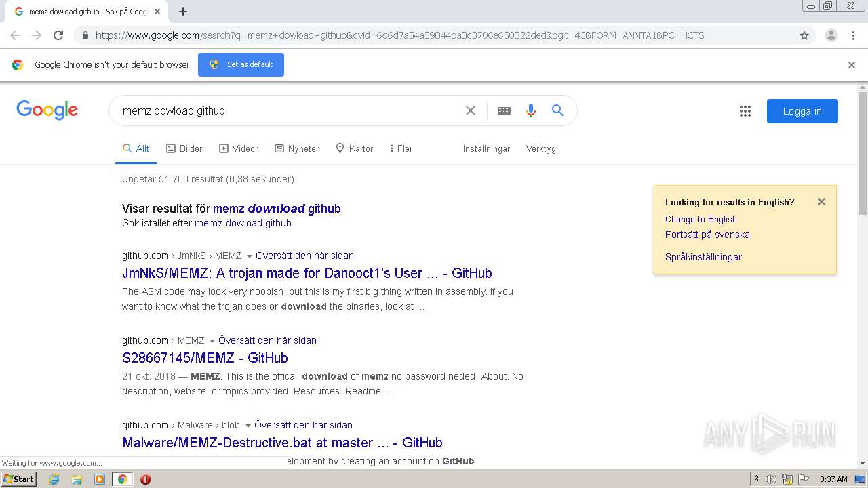Open Malware/MEMZ-Destructive.bat GitHub result
Viewport: 868px width, 488px height.
(x=282, y=443)
